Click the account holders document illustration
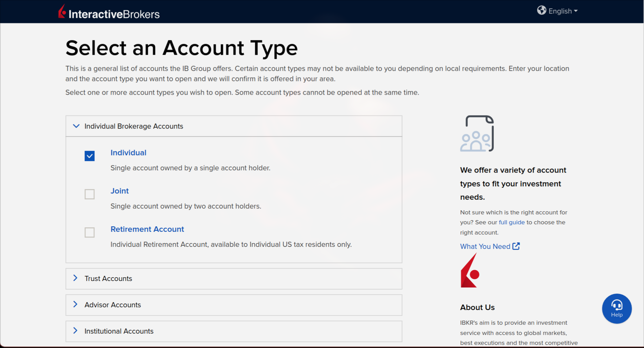Screen dimensions: 644x348 pyautogui.click(x=477, y=134)
